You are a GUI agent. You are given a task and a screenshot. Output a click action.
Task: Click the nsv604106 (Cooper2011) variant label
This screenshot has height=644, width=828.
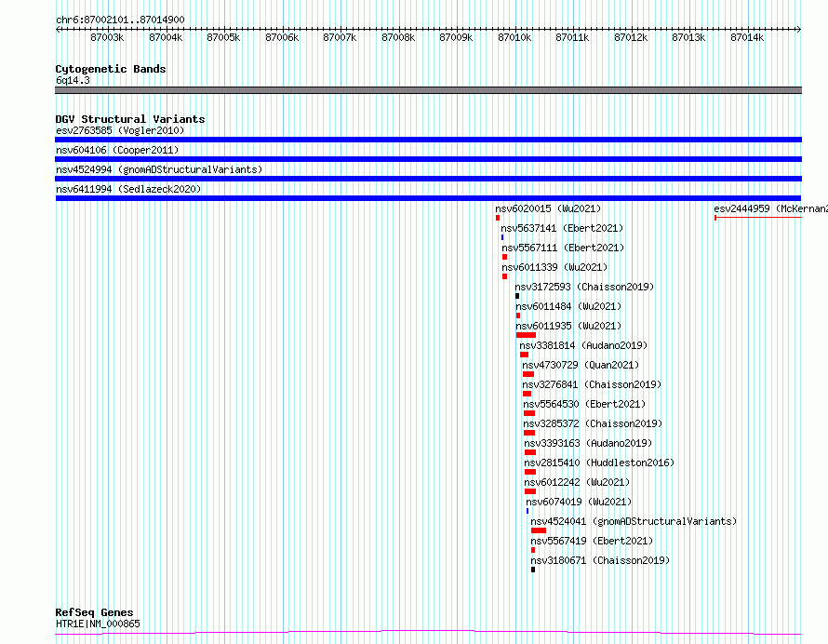[117, 150]
